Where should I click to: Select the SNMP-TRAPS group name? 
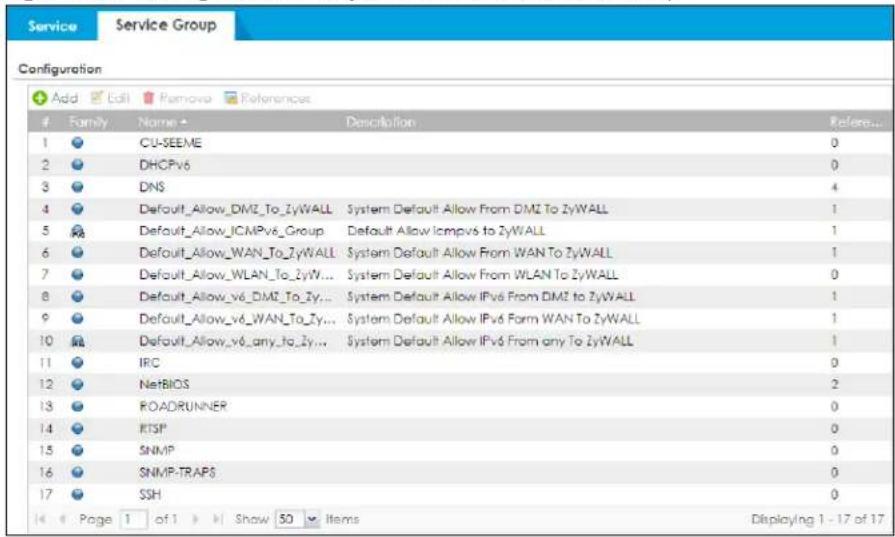point(177,473)
